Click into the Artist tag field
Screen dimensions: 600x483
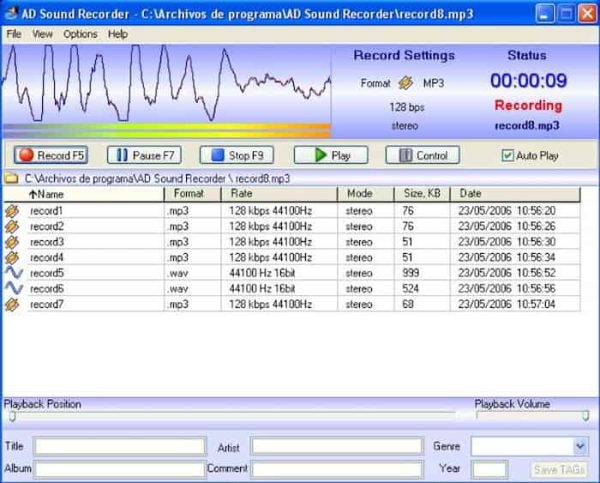click(337, 446)
